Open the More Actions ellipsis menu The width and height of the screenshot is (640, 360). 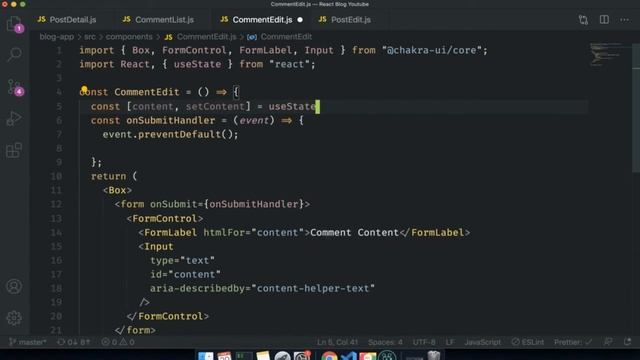624,20
